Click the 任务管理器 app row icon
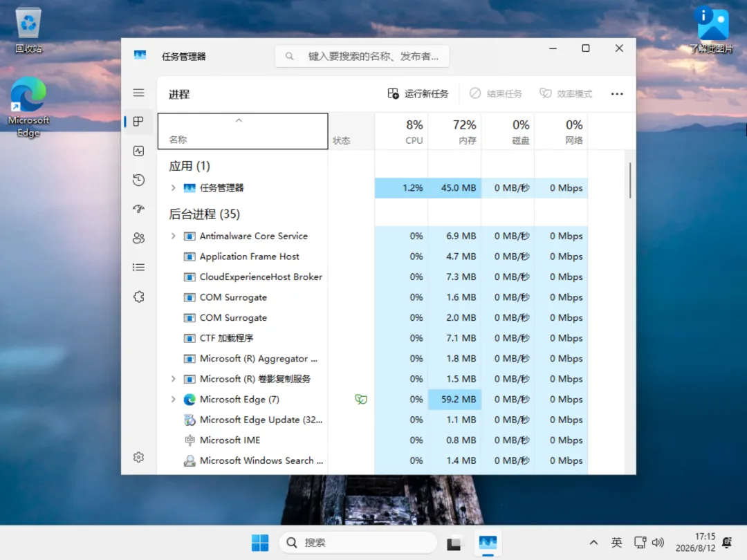747x560 pixels. pyautogui.click(x=190, y=187)
